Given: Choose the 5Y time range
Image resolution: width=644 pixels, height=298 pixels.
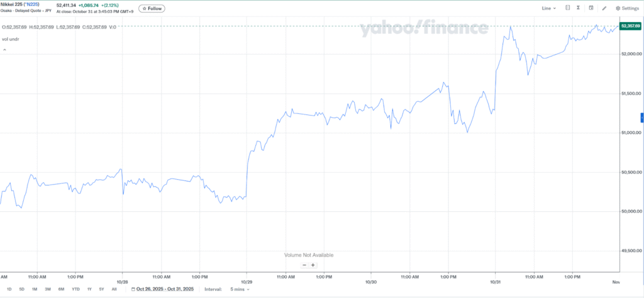Looking at the screenshot, I should point(101,289).
